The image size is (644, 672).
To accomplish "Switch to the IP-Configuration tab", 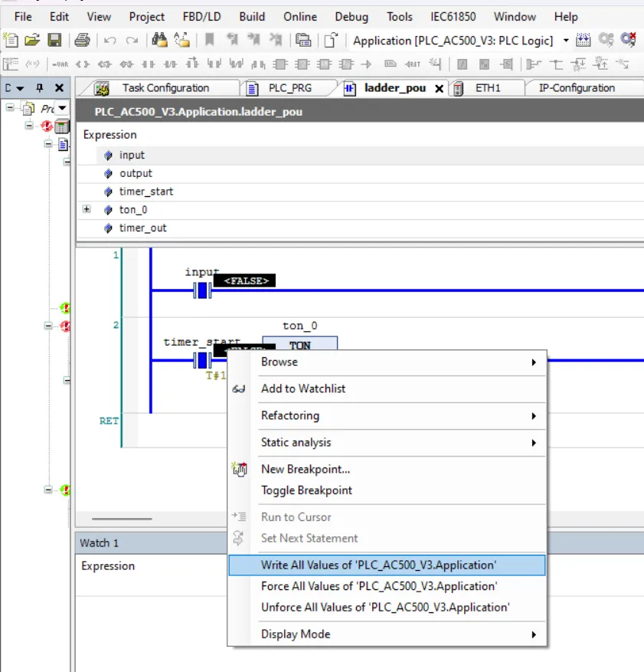I will coord(577,88).
